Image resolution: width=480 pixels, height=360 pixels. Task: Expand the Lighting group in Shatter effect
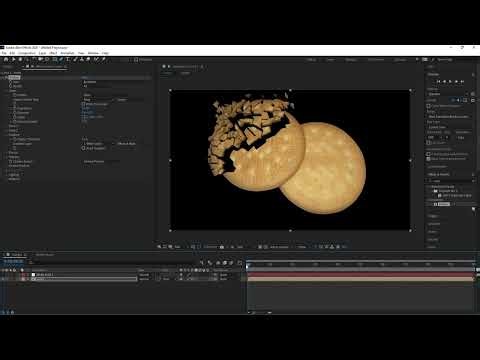(7, 175)
